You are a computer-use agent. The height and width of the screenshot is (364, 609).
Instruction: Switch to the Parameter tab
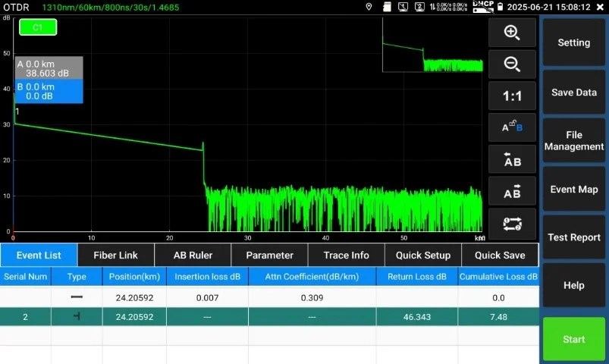269,256
